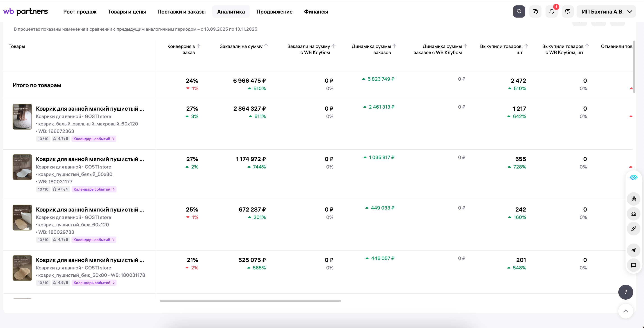This screenshot has width=644, height=328.
Task: Click the plug connector sidebar icon
Action: (633, 228)
